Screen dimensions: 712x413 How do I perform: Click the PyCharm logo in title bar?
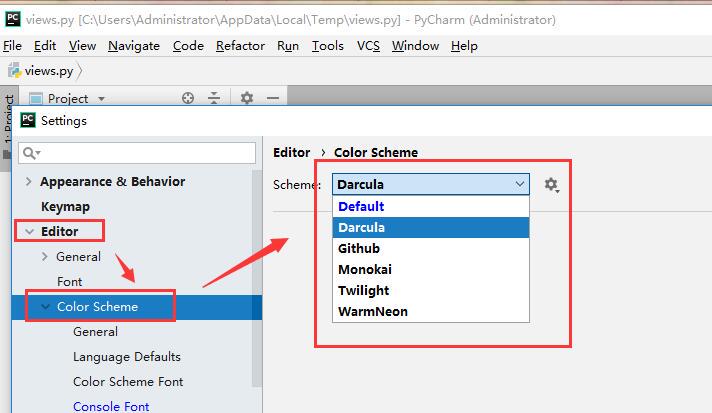tap(13, 19)
